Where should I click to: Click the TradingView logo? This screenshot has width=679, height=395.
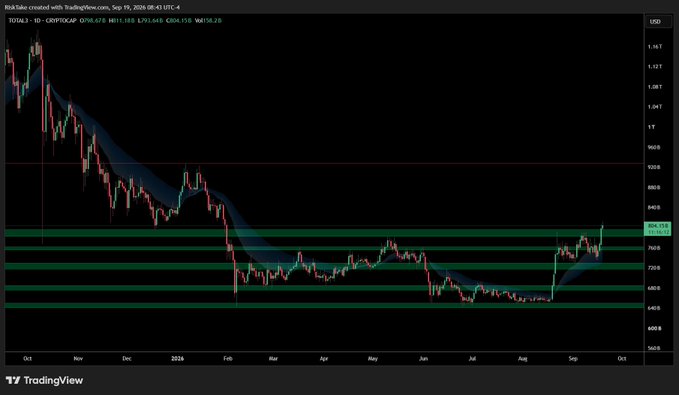click(x=44, y=380)
